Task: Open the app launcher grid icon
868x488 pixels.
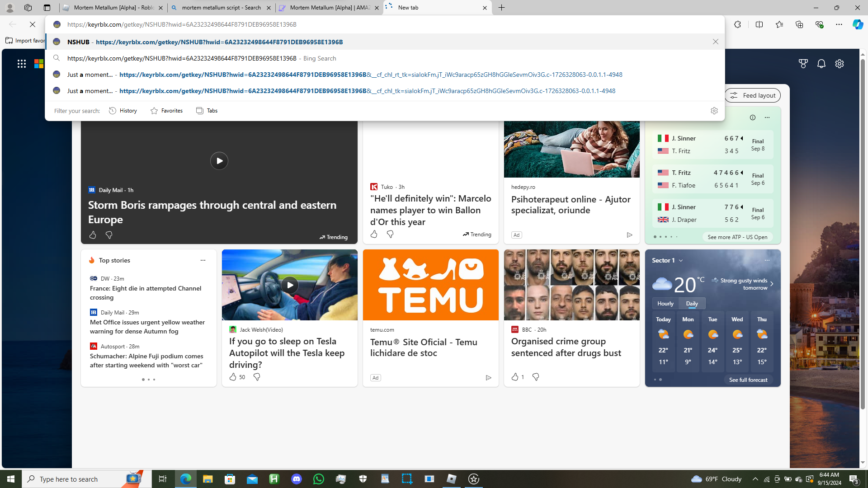Action: (21, 64)
